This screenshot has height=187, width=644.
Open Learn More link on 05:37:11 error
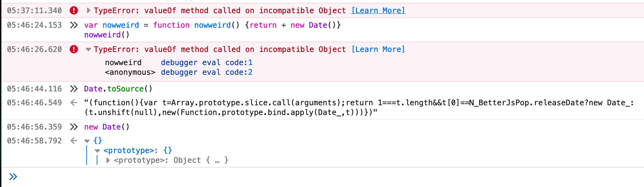click(x=378, y=11)
